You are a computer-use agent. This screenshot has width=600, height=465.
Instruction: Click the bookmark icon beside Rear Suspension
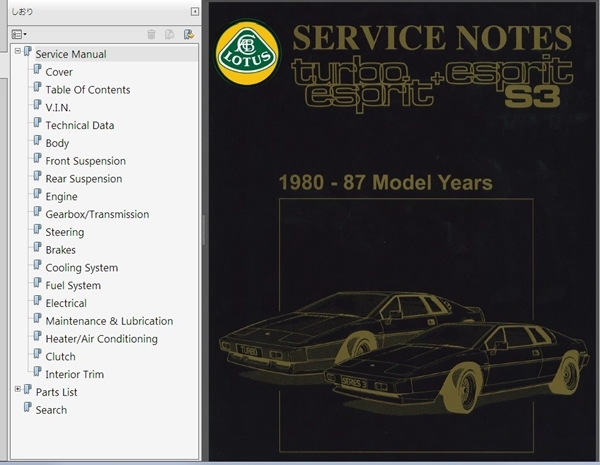click(38, 176)
